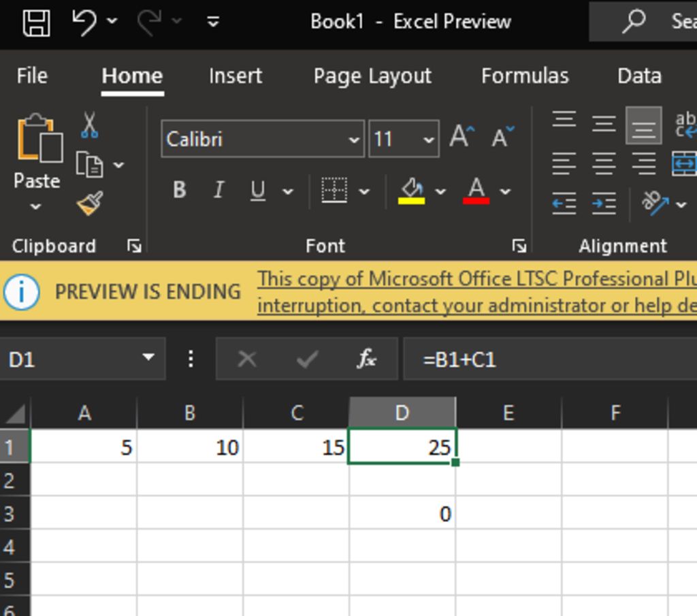The height and width of the screenshot is (616, 697).
Task: Click the Wrap Text icon
Action: point(685,125)
